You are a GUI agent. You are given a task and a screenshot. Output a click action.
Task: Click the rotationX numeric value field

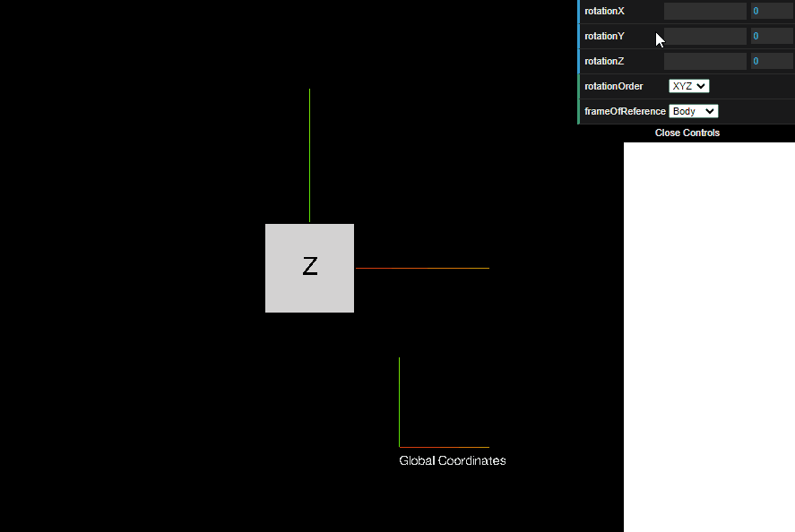pos(772,11)
